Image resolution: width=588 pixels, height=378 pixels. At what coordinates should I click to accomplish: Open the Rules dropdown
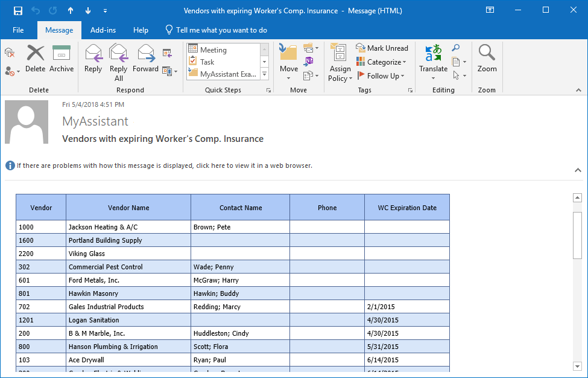click(311, 48)
